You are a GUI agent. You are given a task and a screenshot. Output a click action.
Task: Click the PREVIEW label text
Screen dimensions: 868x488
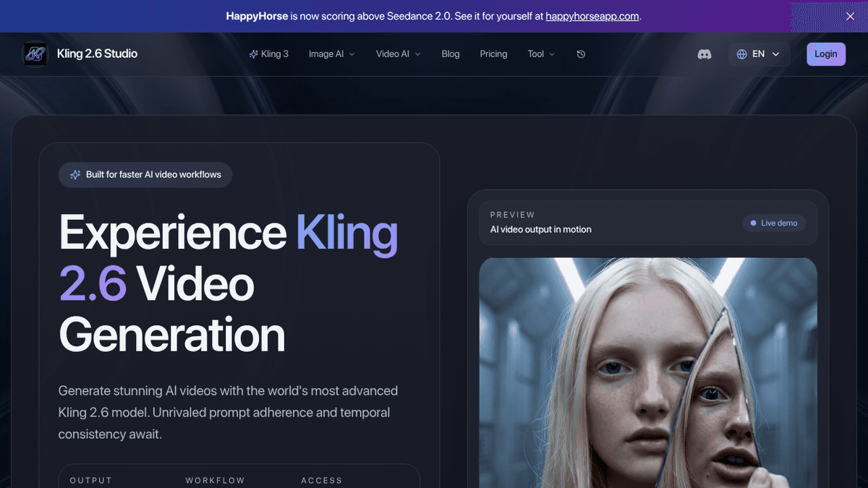point(512,215)
